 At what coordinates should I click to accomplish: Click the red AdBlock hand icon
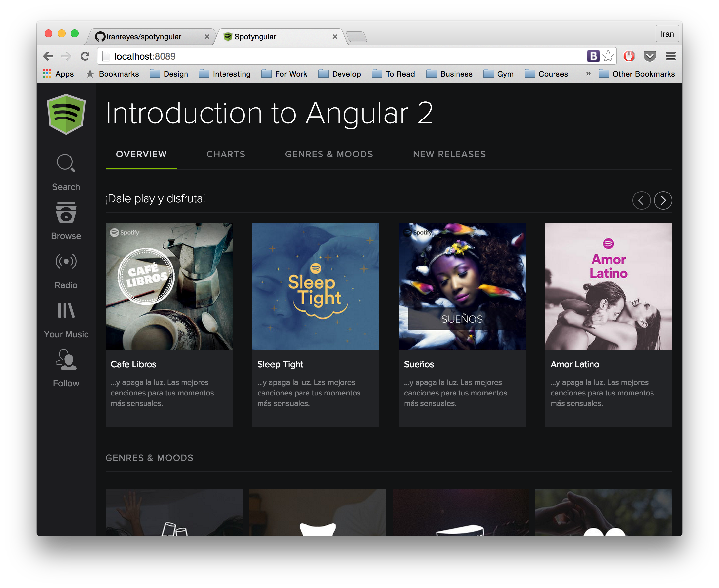(x=629, y=56)
